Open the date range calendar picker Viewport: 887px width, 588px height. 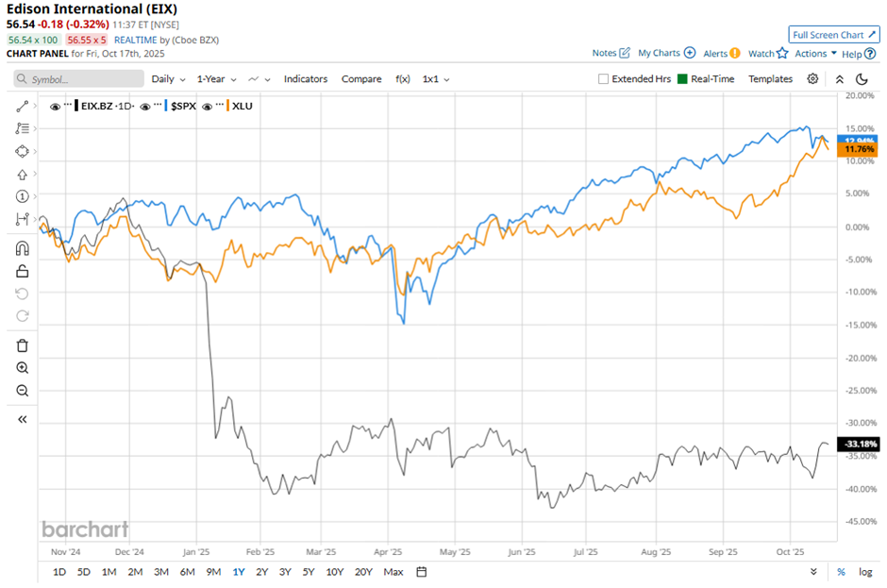pos(422,572)
